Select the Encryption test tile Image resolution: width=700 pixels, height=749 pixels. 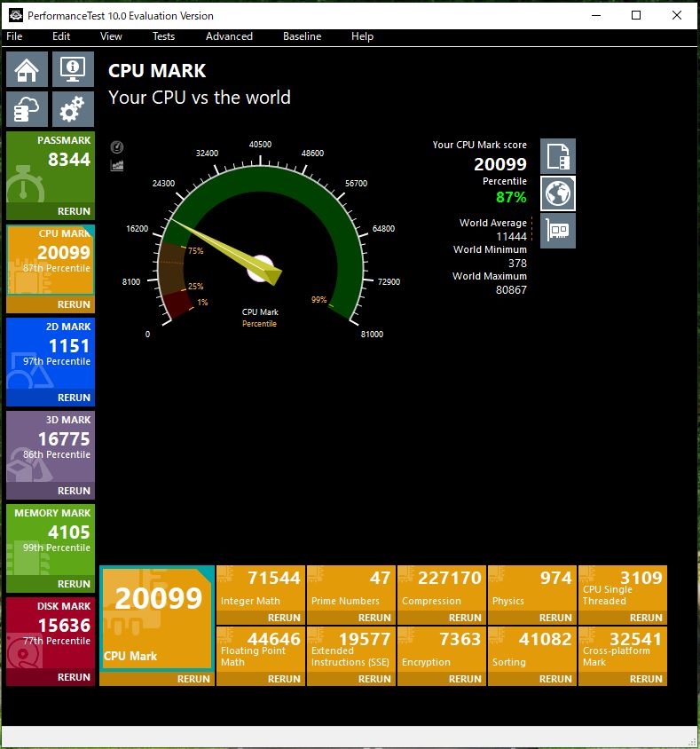[x=442, y=650]
